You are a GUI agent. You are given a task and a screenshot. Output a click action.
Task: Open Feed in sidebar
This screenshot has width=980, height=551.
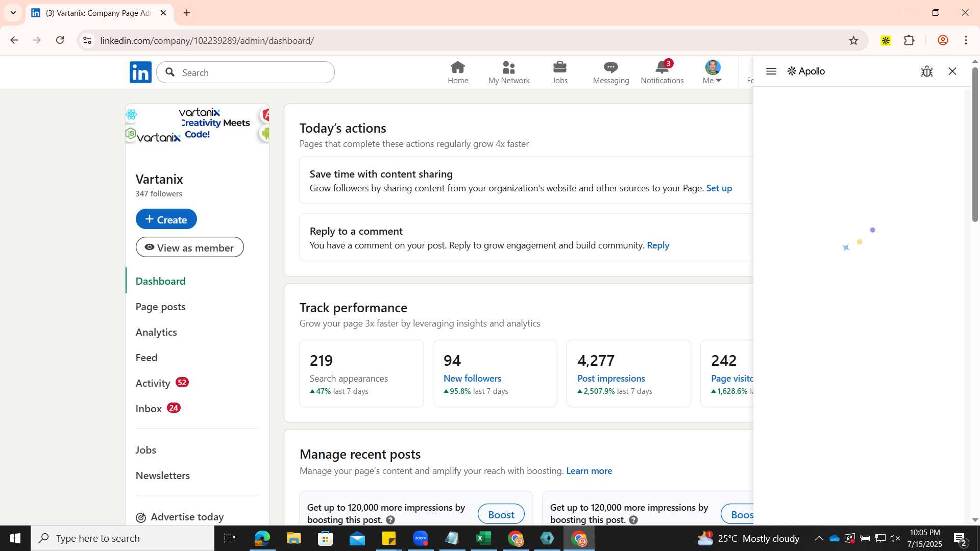[146, 358]
